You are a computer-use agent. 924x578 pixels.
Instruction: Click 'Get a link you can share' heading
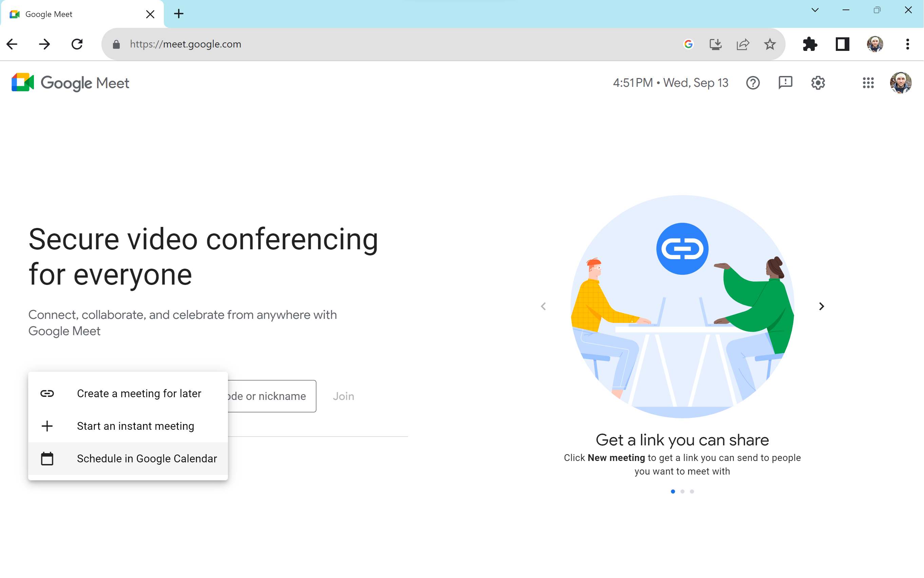[682, 440]
